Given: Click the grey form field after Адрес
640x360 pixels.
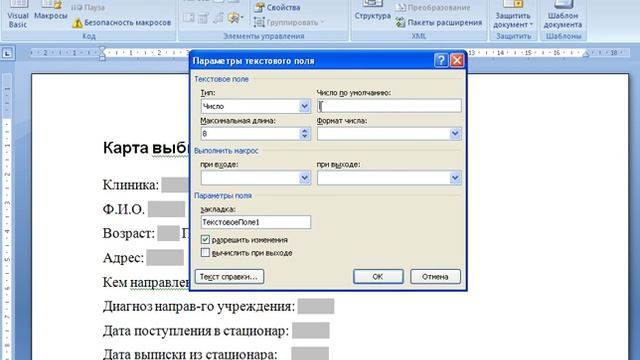Looking at the screenshot, I should pyautogui.click(x=165, y=258).
